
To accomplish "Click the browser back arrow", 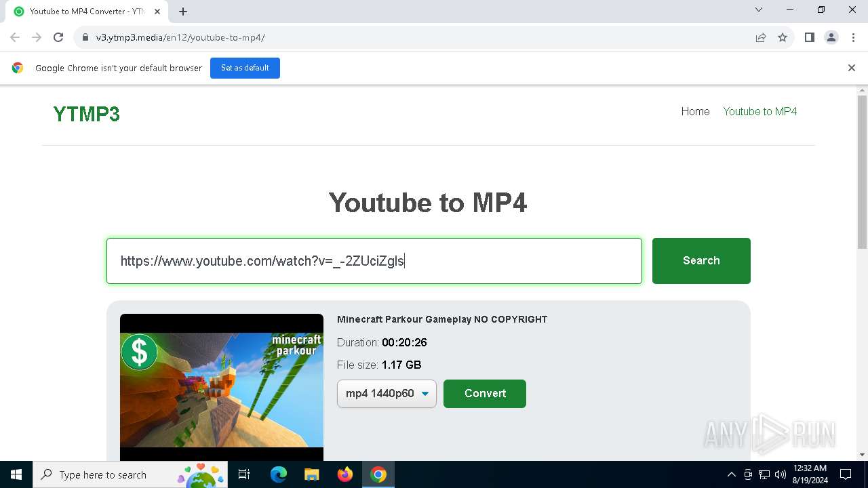I will 15,37.
